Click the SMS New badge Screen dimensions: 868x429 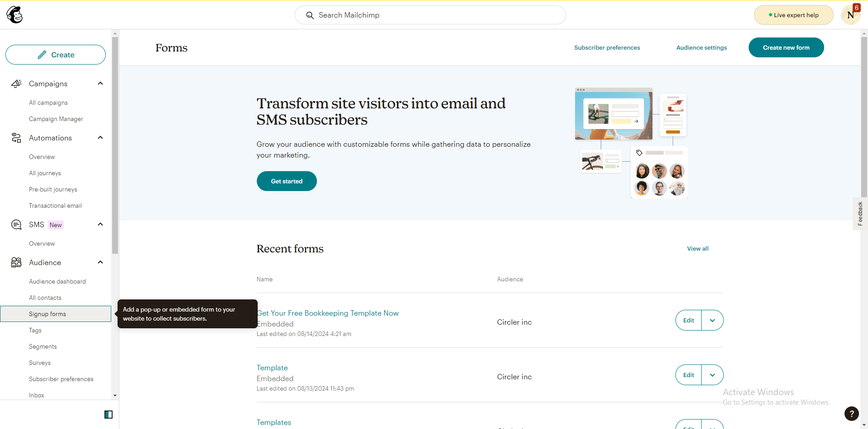(56, 225)
